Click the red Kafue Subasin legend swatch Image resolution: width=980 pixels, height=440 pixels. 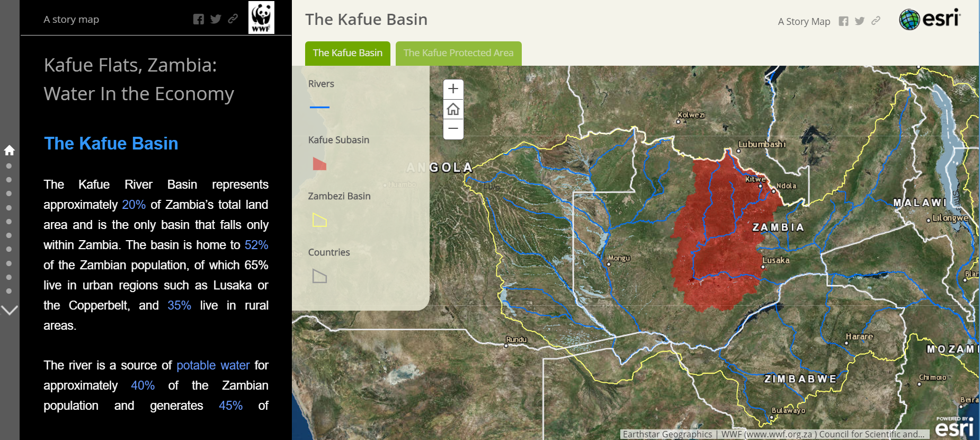319,164
